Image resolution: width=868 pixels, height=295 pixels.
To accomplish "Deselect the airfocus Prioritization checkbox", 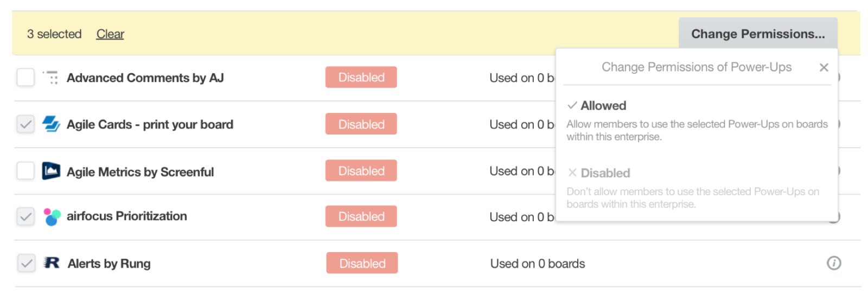I will 25,217.
